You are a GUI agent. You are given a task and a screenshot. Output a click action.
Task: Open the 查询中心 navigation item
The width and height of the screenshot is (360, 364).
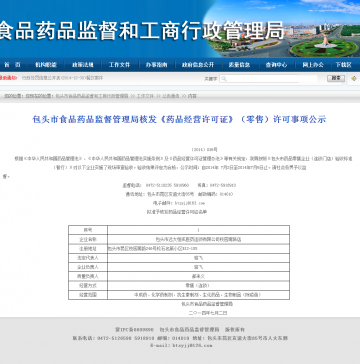[x=276, y=65]
